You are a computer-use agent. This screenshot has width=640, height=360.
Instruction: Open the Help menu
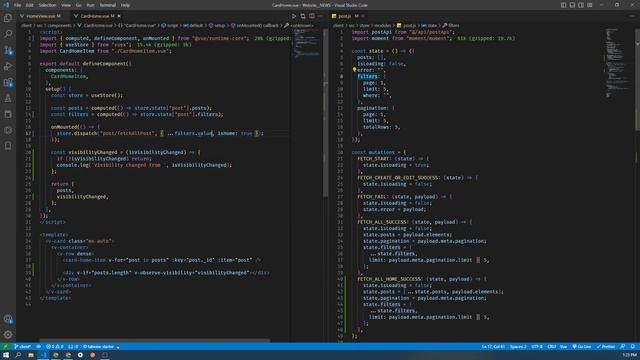click(x=125, y=5)
